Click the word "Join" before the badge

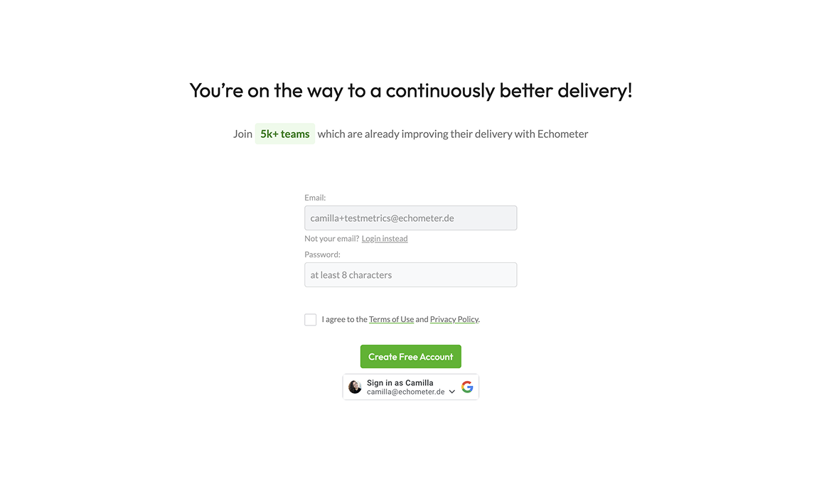pyautogui.click(x=242, y=134)
